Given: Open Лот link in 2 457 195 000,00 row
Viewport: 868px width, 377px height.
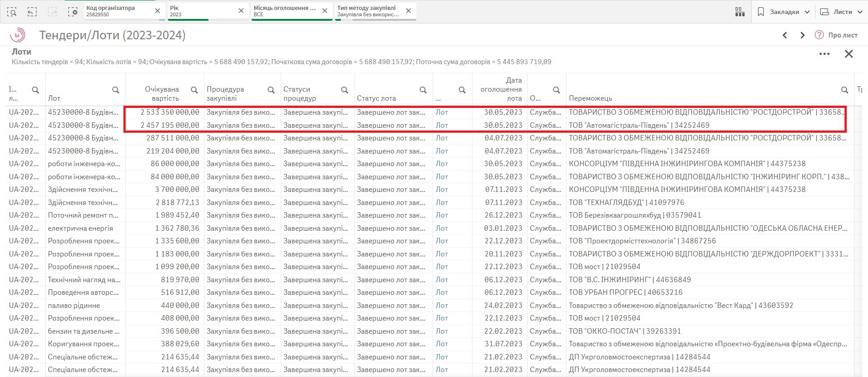Looking at the screenshot, I should pyautogui.click(x=442, y=125).
